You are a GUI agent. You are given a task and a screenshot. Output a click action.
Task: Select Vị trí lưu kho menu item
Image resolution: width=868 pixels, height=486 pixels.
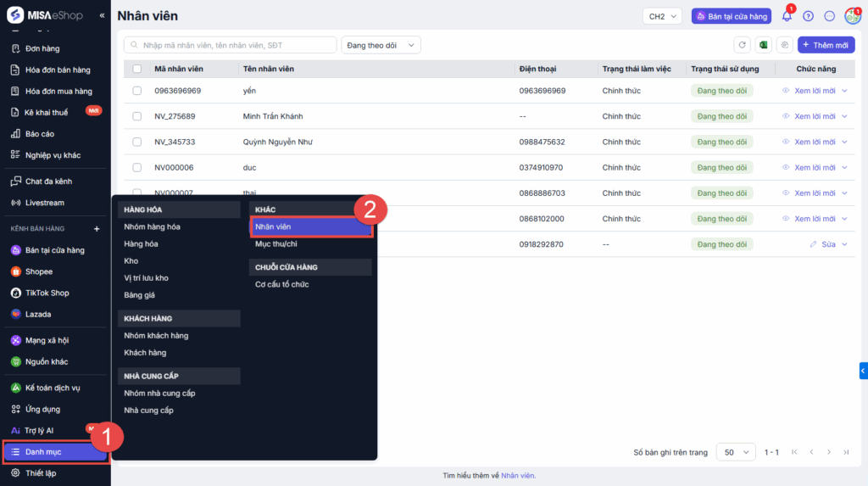click(146, 278)
